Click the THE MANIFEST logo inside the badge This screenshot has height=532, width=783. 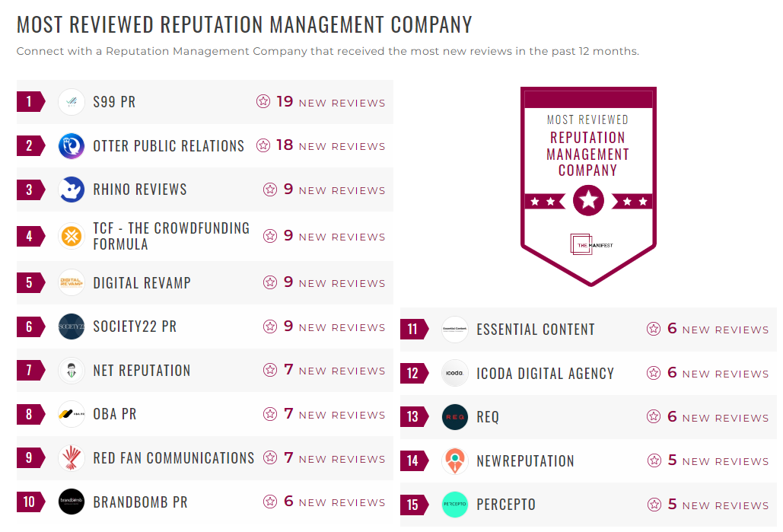588,246
